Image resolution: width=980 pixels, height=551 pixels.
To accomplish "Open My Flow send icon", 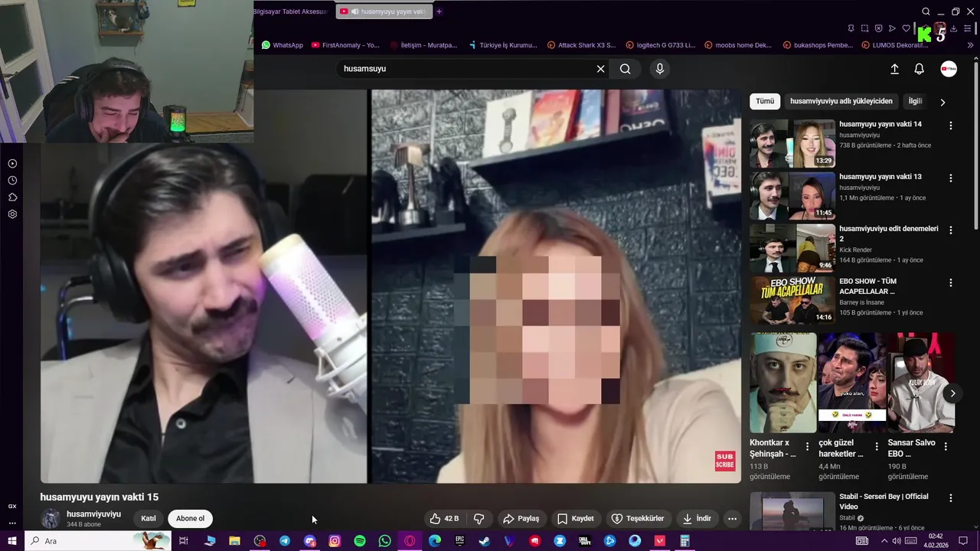I will [893, 28].
